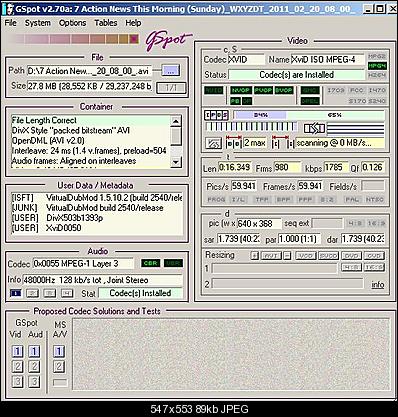Click the Resizing VCD preset button
Screen dimensions: 398x417
tap(306, 256)
